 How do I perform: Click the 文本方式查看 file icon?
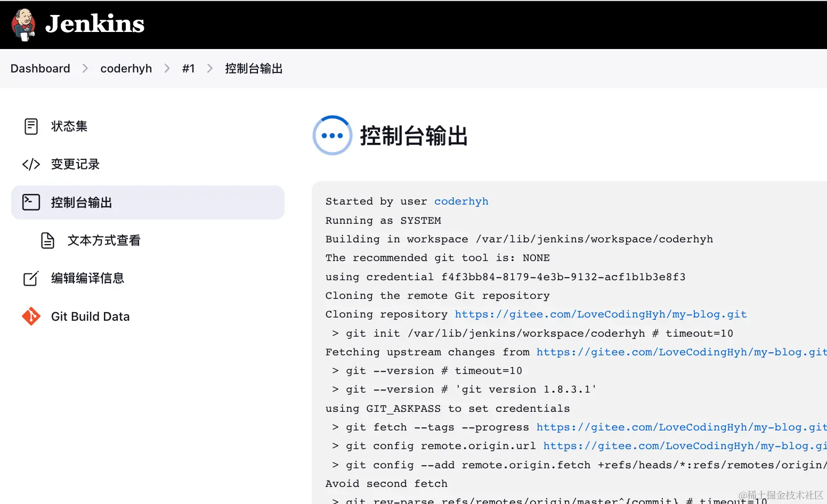pyautogui.click(x=48, y=240)
